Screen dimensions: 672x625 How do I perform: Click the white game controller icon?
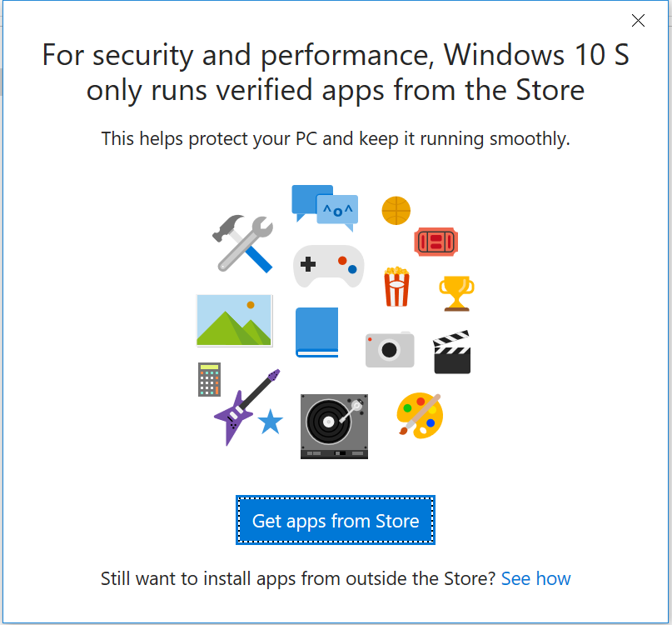(328, 267)
